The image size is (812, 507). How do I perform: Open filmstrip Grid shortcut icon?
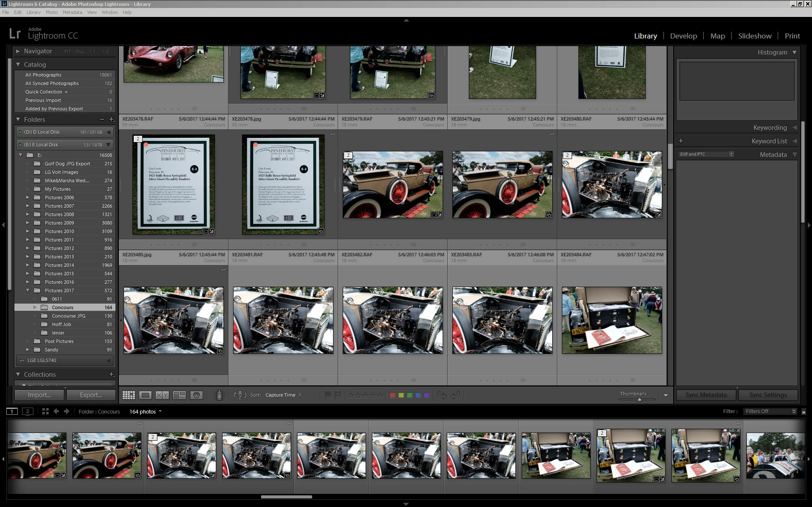(x=45, y=411)
